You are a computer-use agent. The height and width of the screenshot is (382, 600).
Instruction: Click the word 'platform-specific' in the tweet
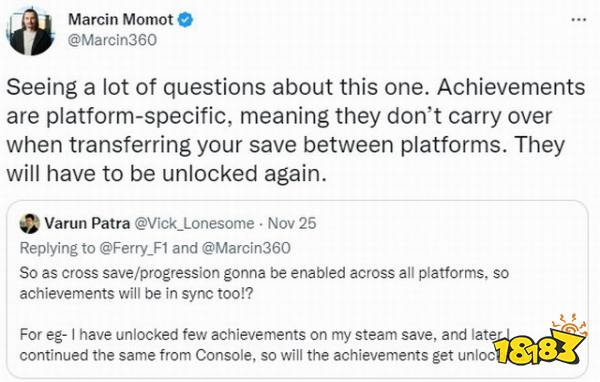(138, 116)
